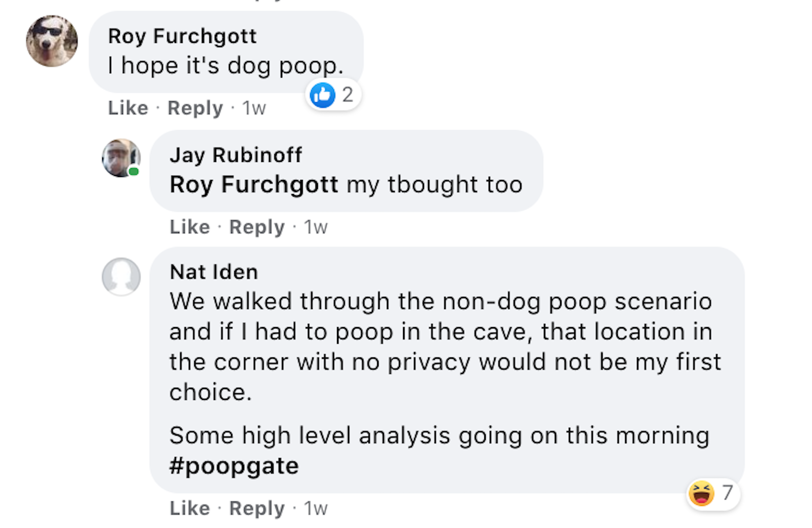Screen dimensions: 812x528
Task: Click Nat Iden's blank avatar
Action: (121, 277)
